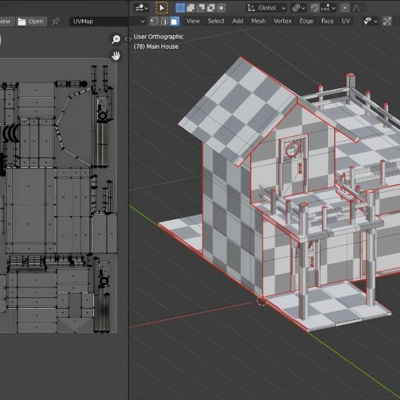This screenshot has width=400, height=400.
Task: Click the 3D cursor at house corner
Action: point(261,301)
